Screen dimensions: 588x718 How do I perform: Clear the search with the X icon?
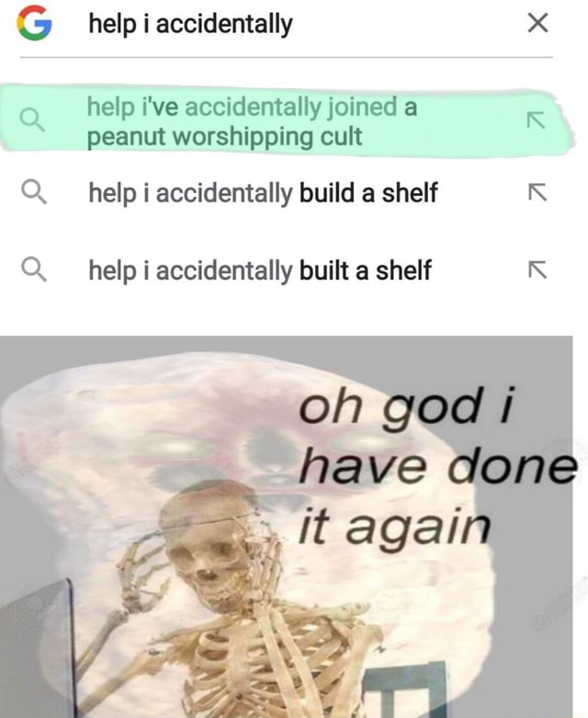coord(537,22)
